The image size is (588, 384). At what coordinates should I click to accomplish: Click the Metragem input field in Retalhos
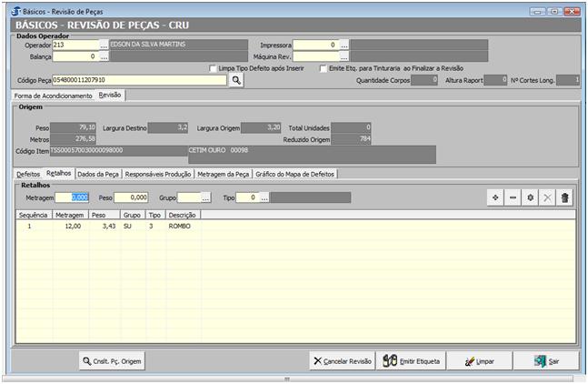pyautogui.click(x=72, y=197)
